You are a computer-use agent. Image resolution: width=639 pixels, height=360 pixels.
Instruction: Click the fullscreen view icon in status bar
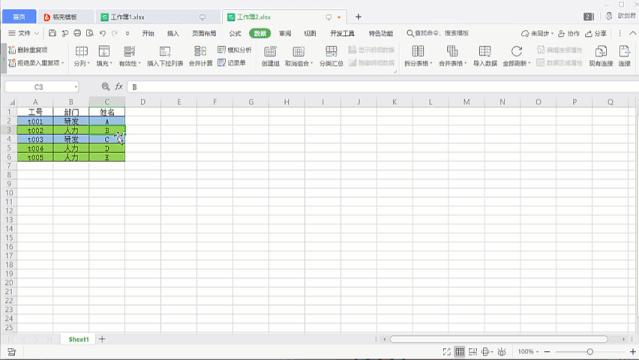pos(447,351)
